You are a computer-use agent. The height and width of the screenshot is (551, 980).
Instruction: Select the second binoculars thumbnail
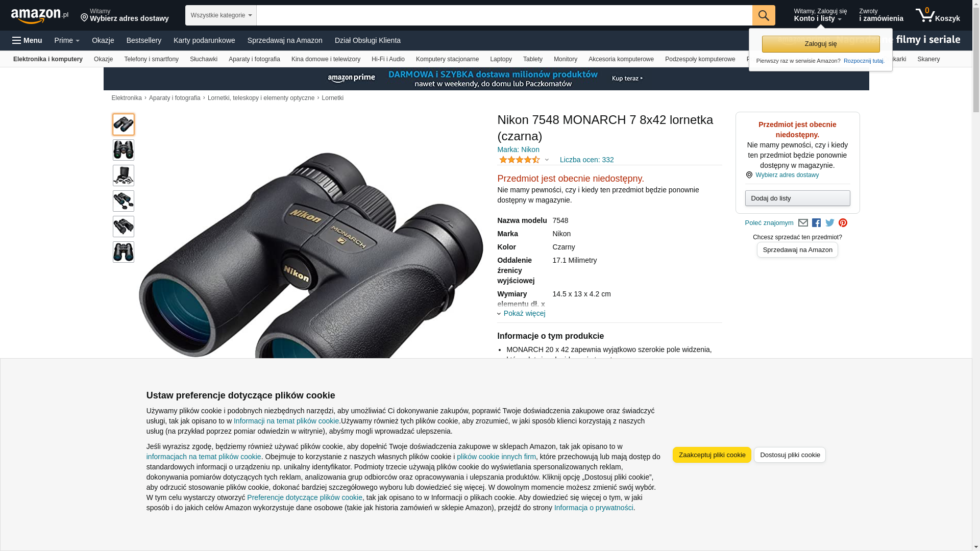tap(124, 150)
